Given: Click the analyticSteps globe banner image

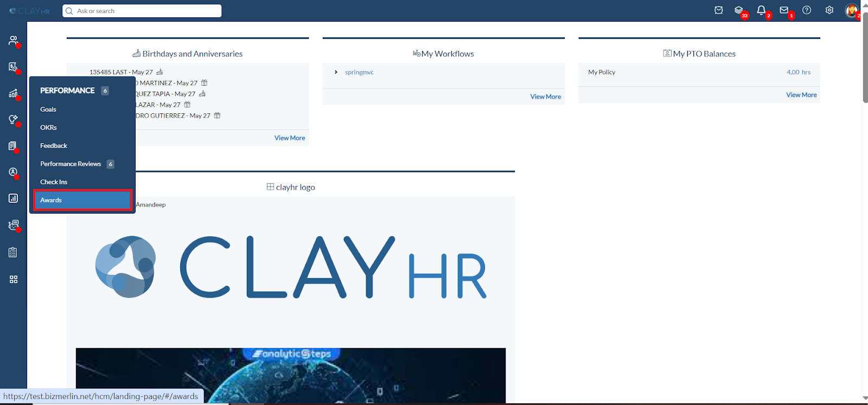Looking at the screenshot, I should click(291, 375).
